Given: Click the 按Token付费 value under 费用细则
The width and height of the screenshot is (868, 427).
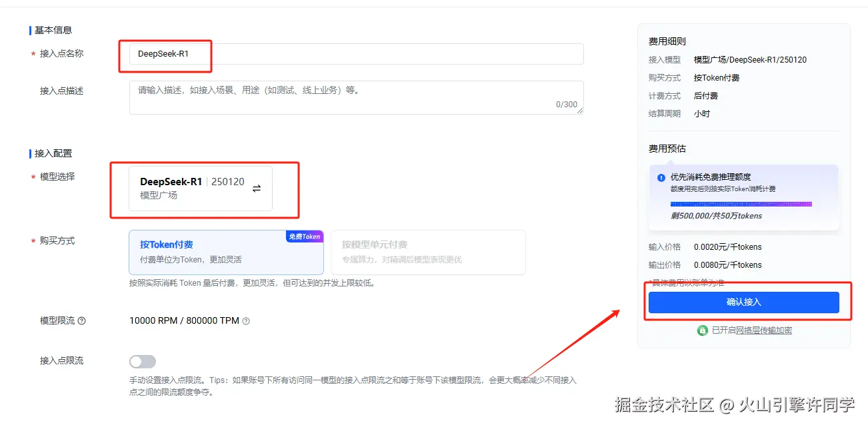Looking at the screenshot, I should tap(717, 78).
